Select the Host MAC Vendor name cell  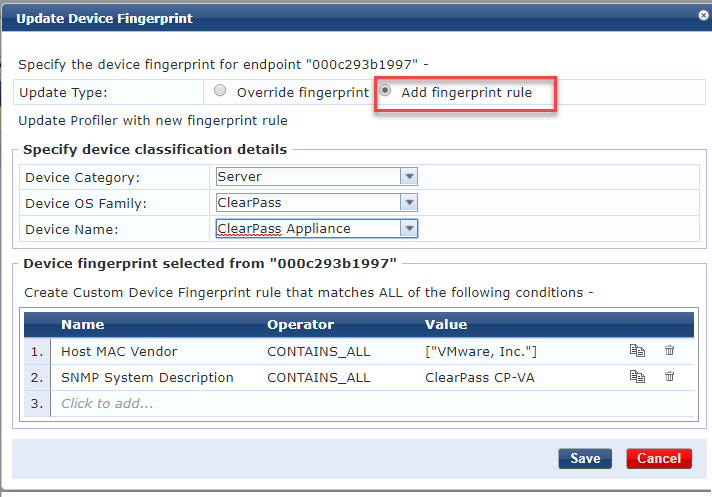point(119,351)
